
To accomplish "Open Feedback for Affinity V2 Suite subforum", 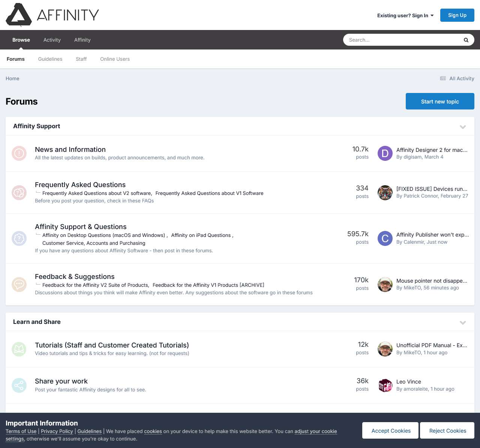I will 95,285.
